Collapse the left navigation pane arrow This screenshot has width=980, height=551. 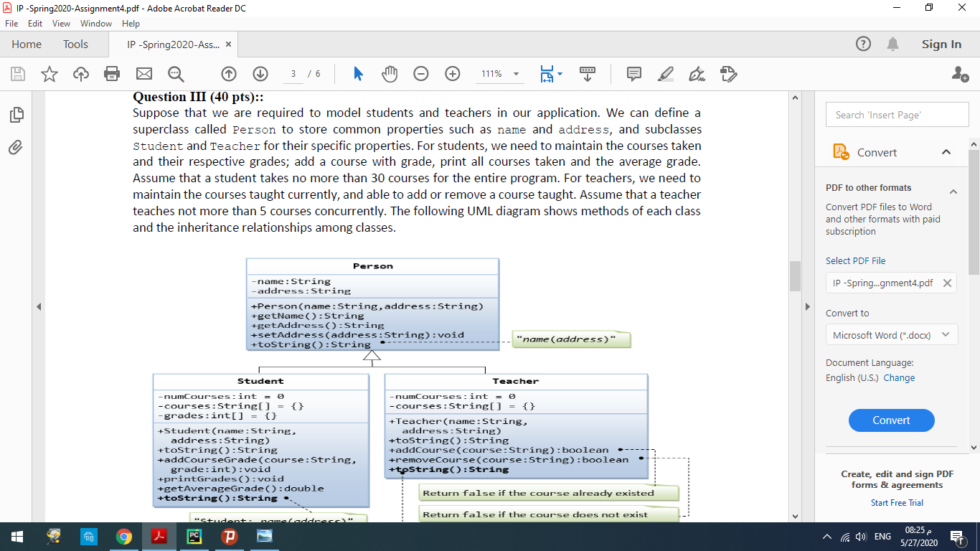pyautogui.click(x=39, y=307)
